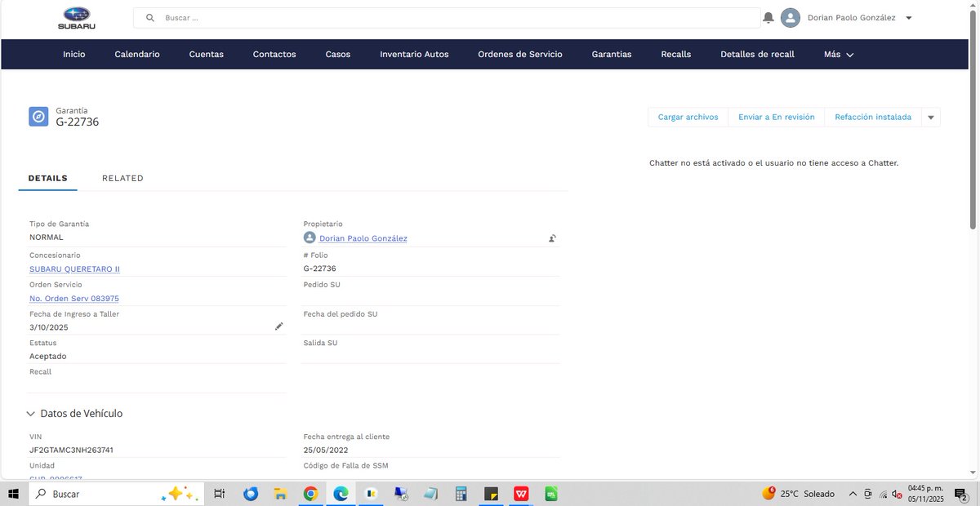Go to Inventario Autos in the navigation bar
This screenshot has width=980, height=506.
[x=414, y=55]
